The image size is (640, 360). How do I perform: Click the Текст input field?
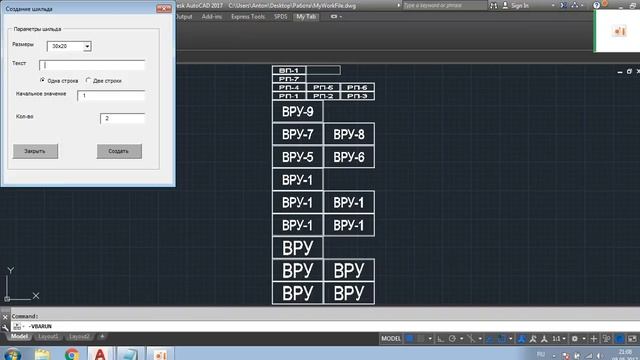point(92,65)
